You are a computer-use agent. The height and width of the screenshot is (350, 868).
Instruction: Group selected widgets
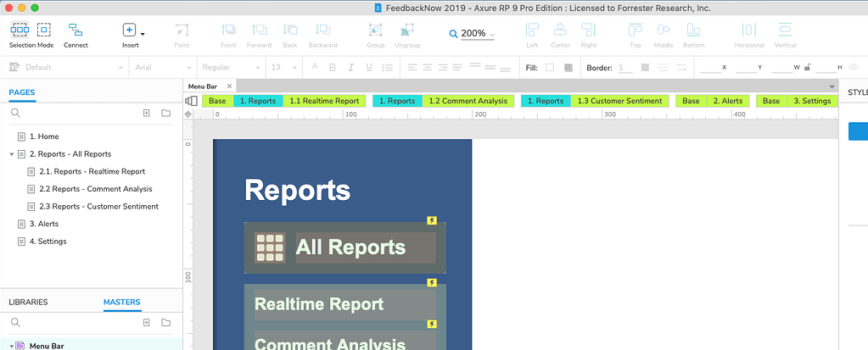375,30
